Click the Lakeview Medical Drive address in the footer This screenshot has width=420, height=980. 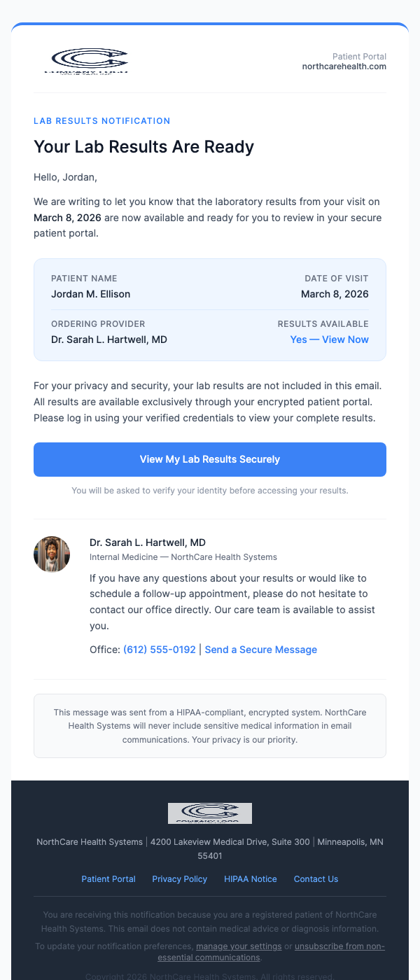tap(230, 842)
